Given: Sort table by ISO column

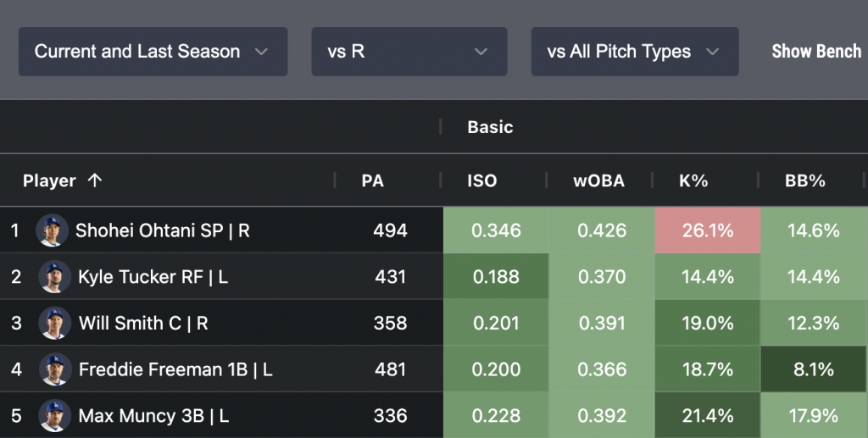Looking at the screenshot, I should 482,180.
